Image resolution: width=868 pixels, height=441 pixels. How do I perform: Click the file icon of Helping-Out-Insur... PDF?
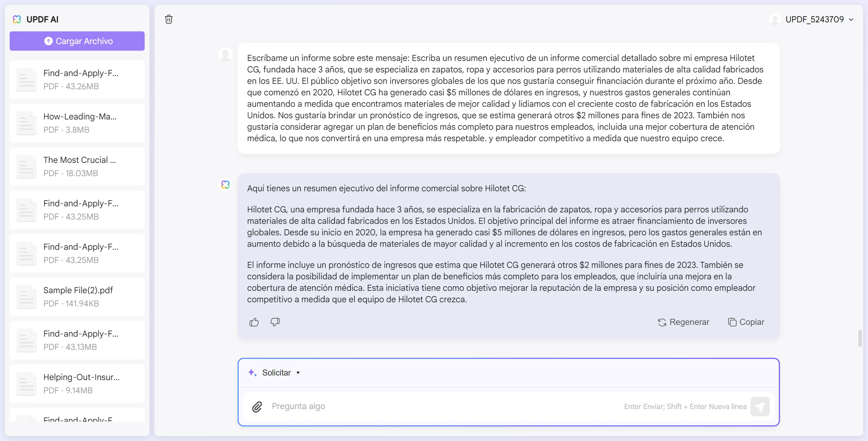(x=26, y=384)
